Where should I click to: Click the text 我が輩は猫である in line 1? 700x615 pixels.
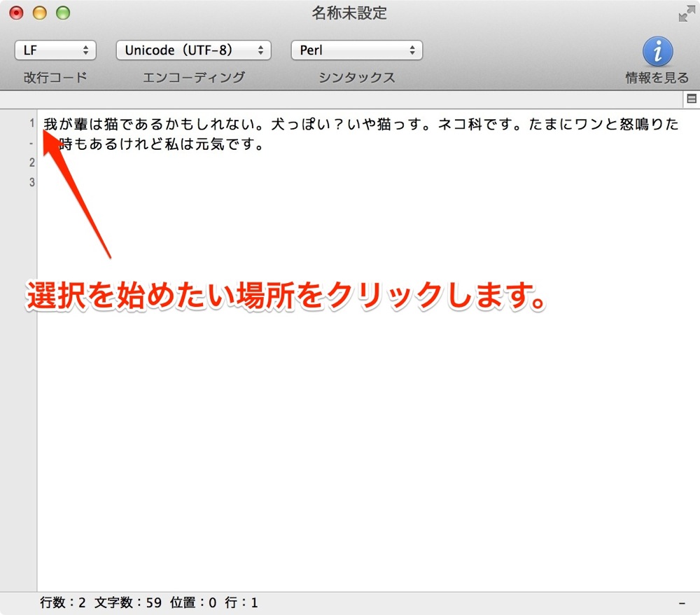click(x=103, y=124)
